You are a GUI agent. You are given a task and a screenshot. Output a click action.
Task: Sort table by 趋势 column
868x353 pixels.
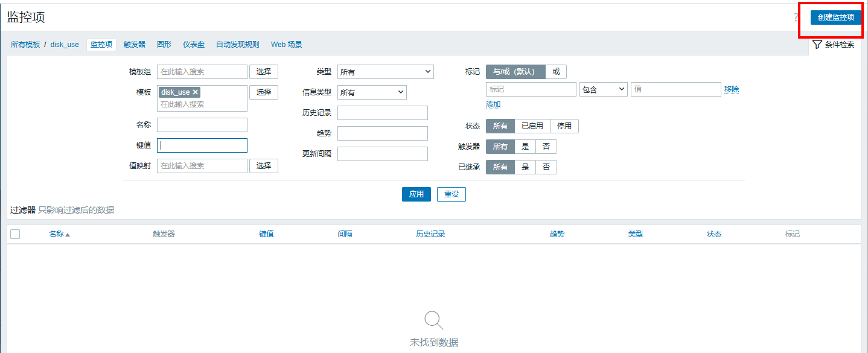point(557,234)
